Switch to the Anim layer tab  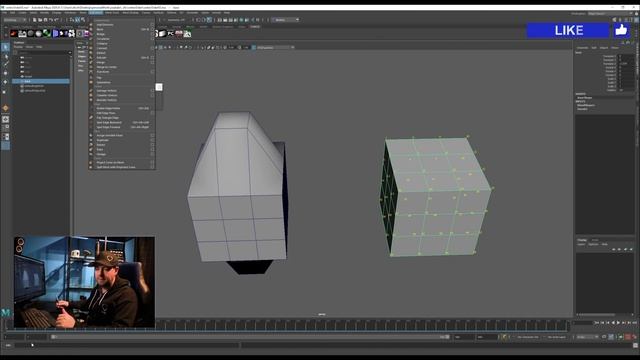[596, 240]
